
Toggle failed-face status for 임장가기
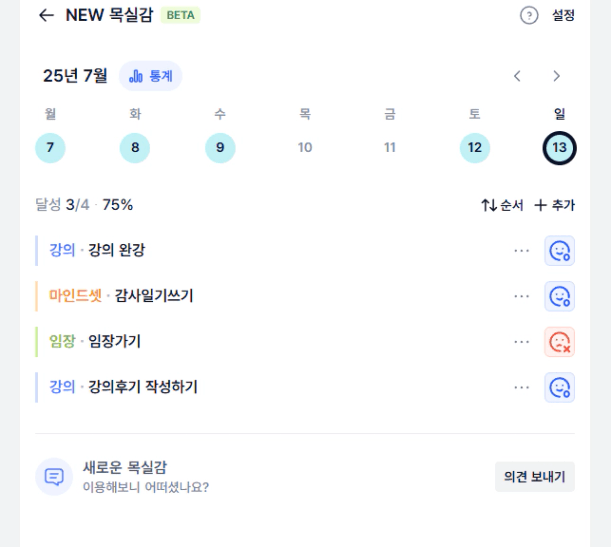559,342
